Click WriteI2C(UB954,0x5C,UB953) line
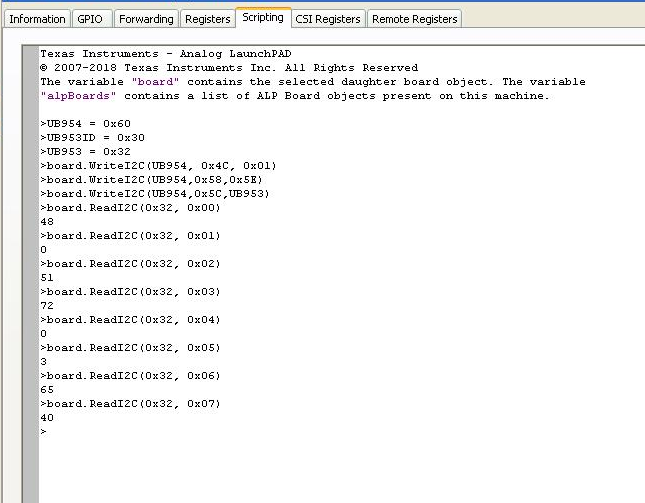The image size is (645, 503). (155, 194)
